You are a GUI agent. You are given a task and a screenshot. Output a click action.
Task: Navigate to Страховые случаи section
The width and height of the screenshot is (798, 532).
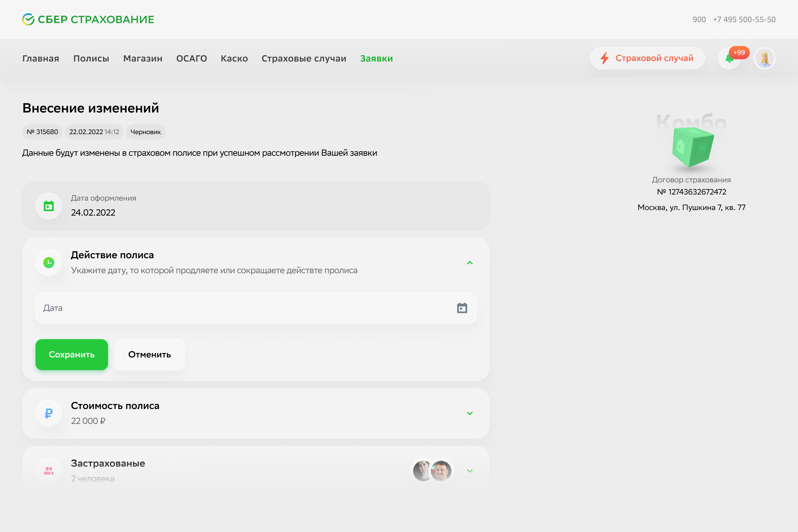point(304,58)
